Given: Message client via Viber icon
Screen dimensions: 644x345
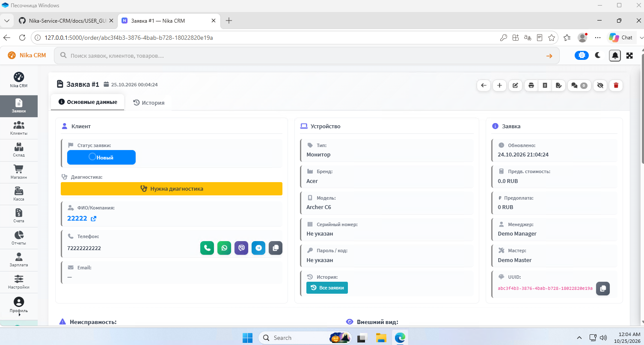Looking at the screenshot, I should coord(241,248).
